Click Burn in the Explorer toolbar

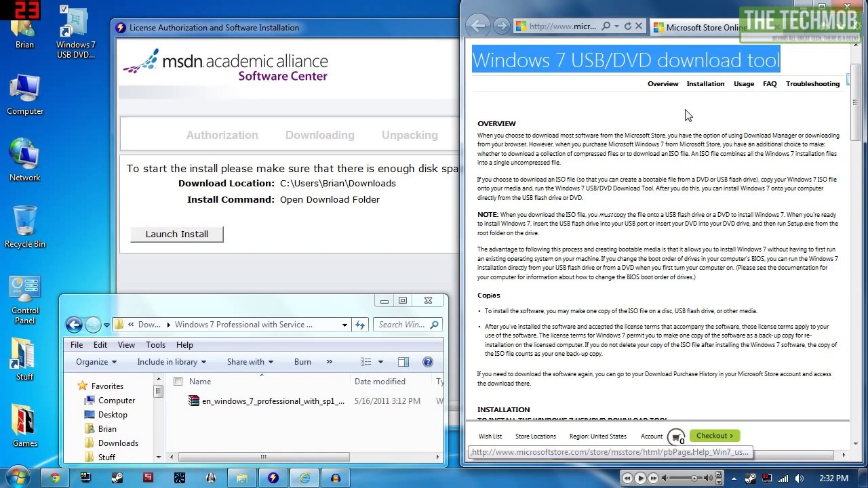click(302, 362)
